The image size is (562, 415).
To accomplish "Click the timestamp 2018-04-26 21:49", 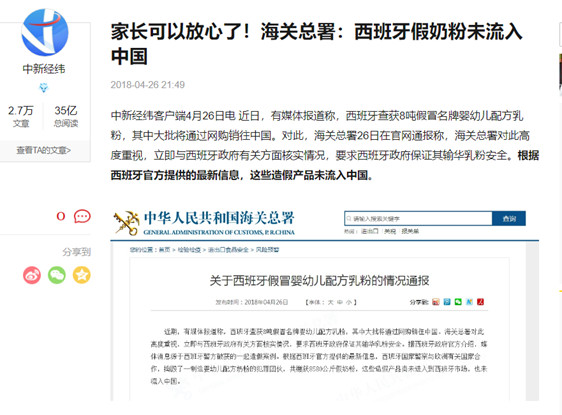I will click(x=148, y=85).
